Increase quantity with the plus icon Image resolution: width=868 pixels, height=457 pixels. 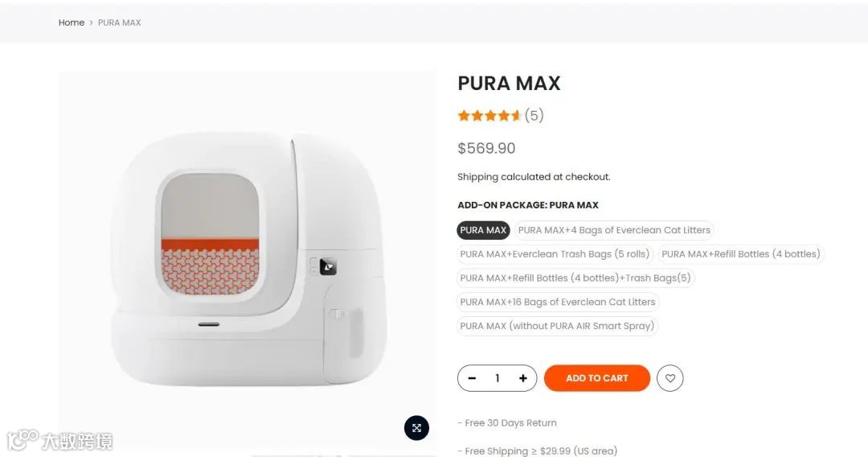523,378
